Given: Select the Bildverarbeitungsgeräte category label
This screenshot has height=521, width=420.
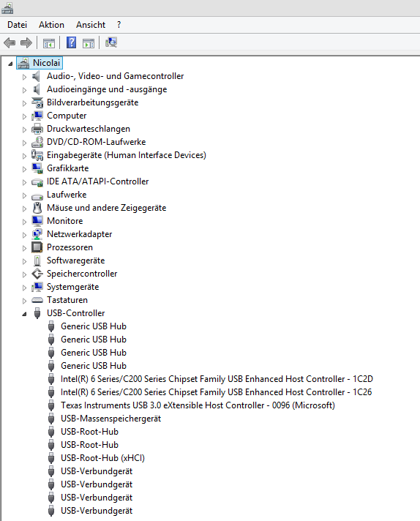Looking at the screenshot, I should click(x=93, y=102).
